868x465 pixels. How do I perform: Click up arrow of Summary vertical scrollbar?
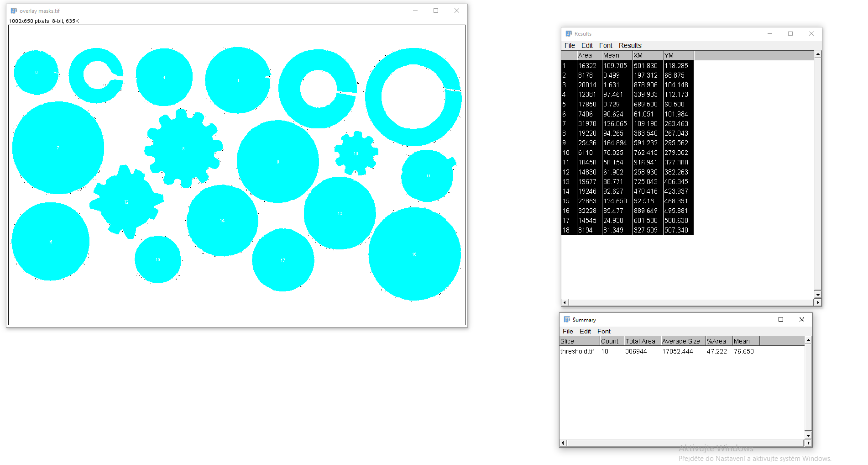pos(808,340)
